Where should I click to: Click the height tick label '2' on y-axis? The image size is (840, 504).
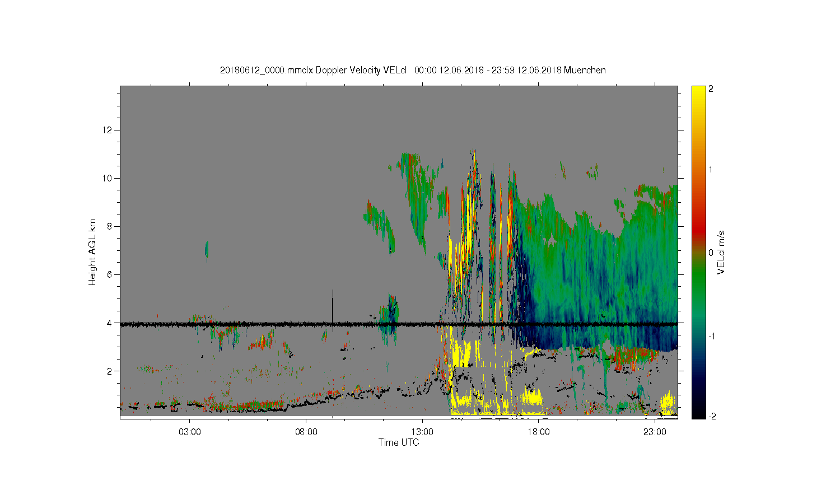(x=110, y=371)
